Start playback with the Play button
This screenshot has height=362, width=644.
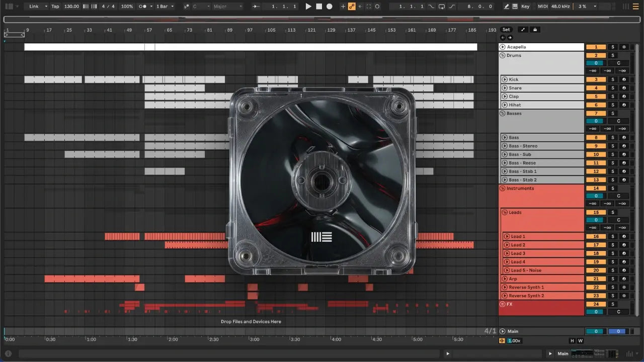308,7
